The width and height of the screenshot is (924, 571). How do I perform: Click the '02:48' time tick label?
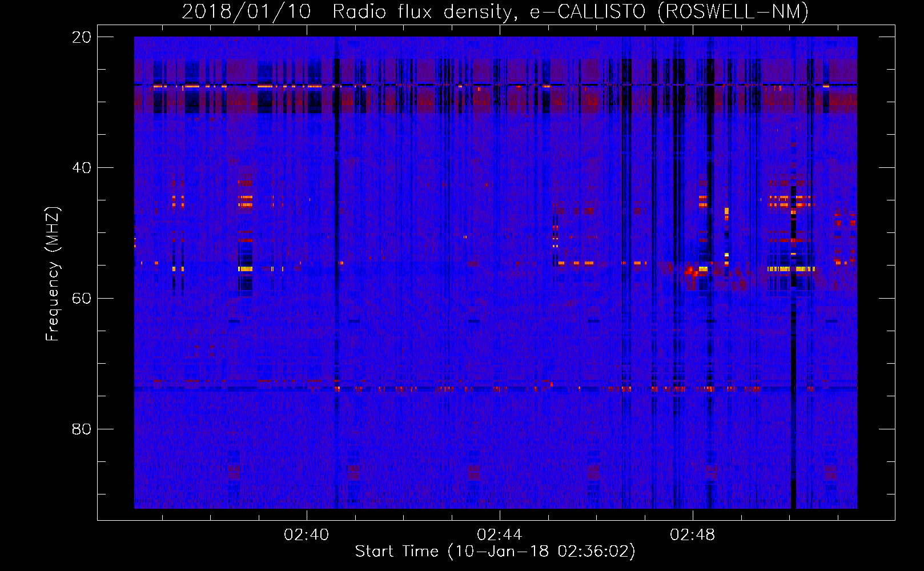tap(692, 535)
